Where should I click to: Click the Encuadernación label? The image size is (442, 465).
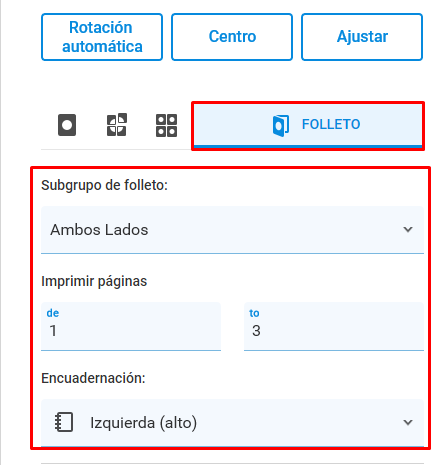[x=93, y=378]
